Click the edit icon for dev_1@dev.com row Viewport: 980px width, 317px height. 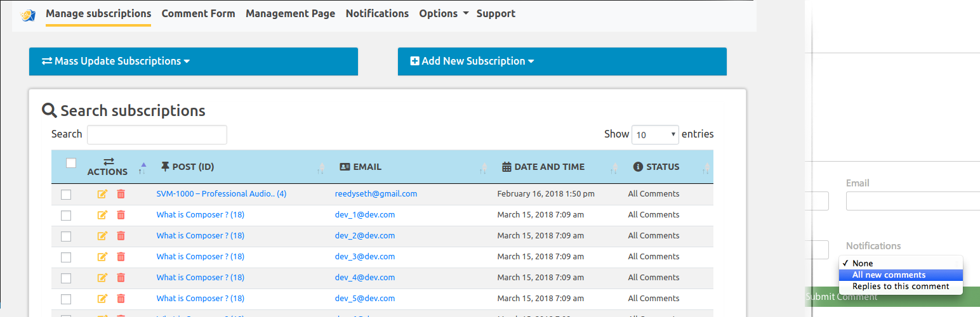(102, 215)
